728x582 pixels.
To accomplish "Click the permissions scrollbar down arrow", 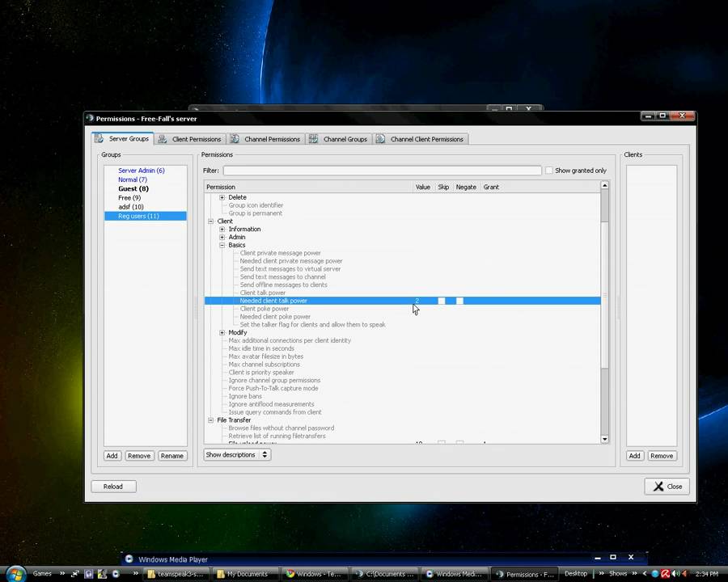I will point(604,439).
